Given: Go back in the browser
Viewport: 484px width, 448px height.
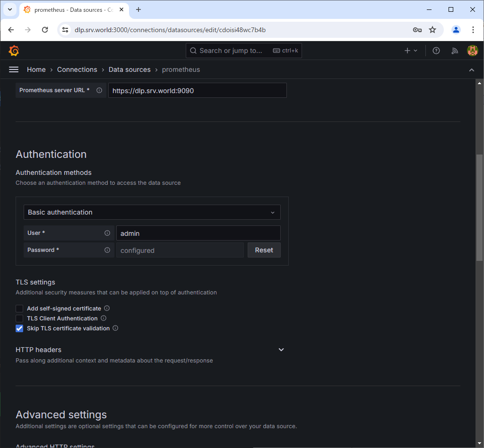Looking at the screenshot, I should click(x=11, y=30).
